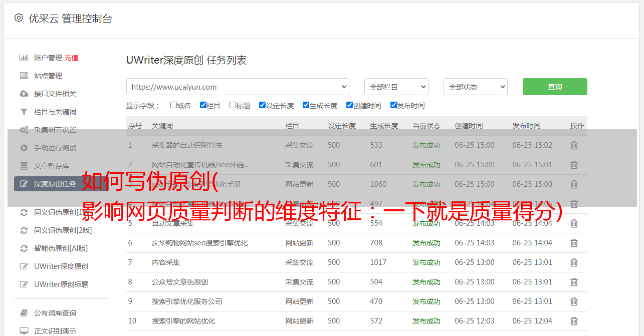Open 账户管理 in the sidebar
Screen dimensions: 644x336
click(x=48, y=58)
